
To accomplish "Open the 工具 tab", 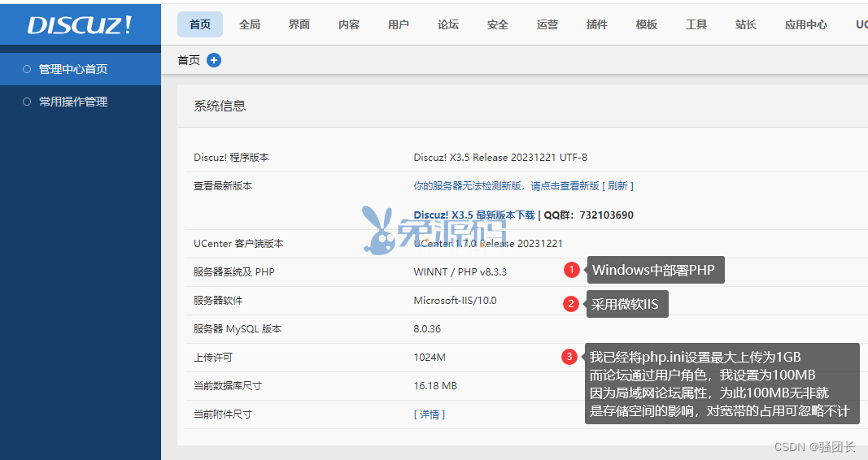I will pyautogui.click(x=696, y=24).
